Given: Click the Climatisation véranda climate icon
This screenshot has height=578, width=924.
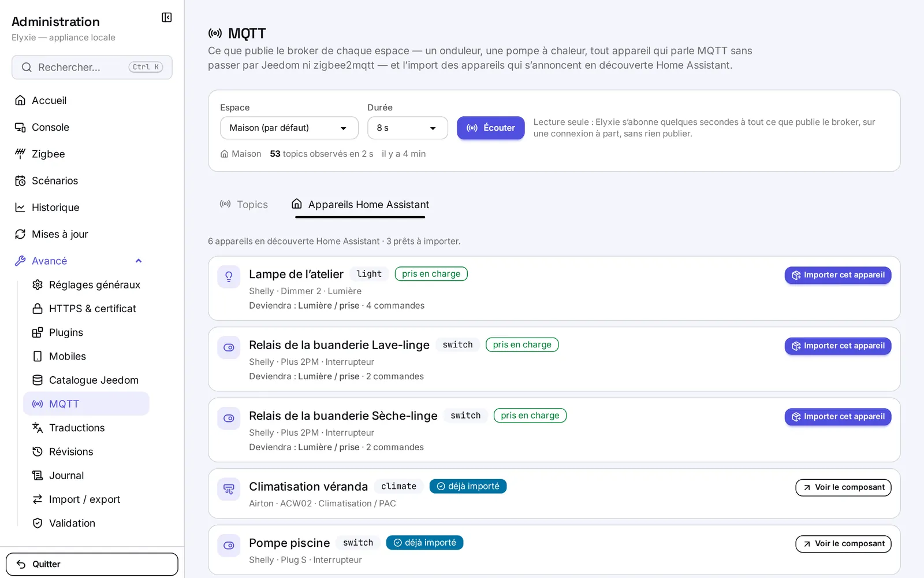Looking at the screenshot, I should click(229, 489).
